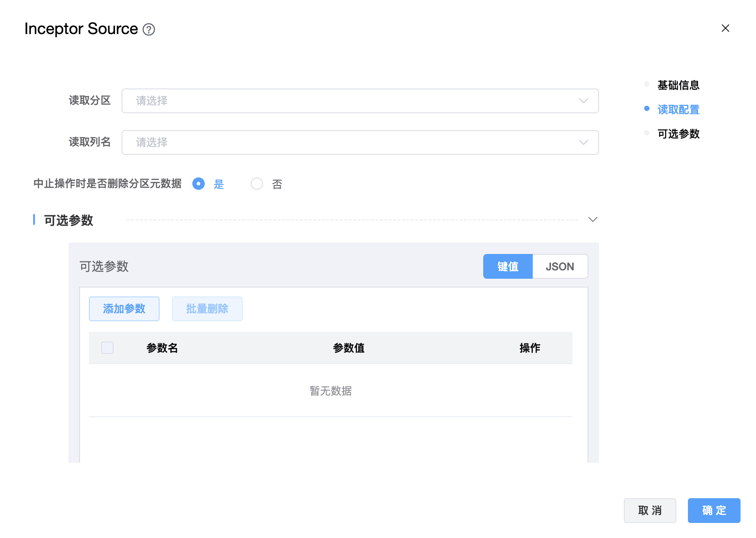Click the chevron arrow in 读取分区 field
The width and height of the screenshot is (756, 538).
tap(583, 101)
